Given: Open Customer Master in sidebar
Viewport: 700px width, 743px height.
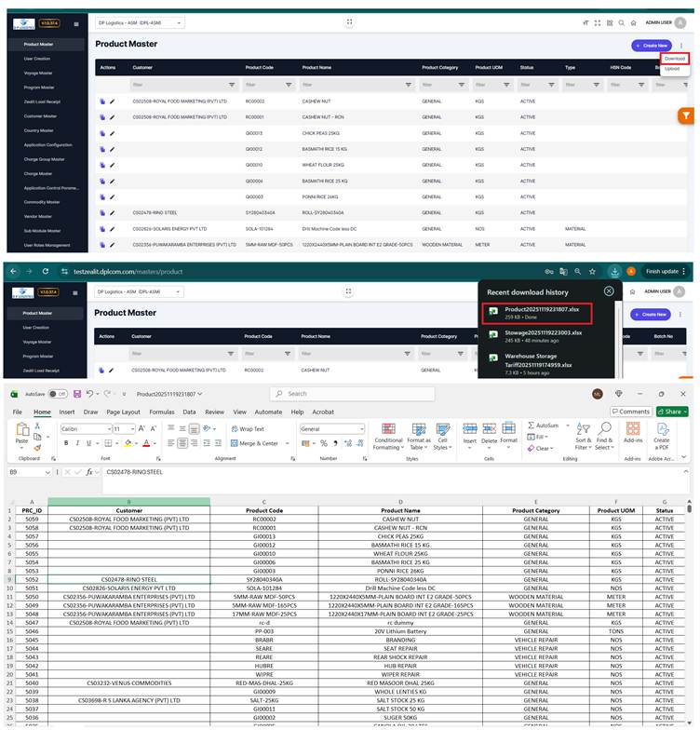Looking at the screenshot, I should pyautogui.click(x=40, y=116).
